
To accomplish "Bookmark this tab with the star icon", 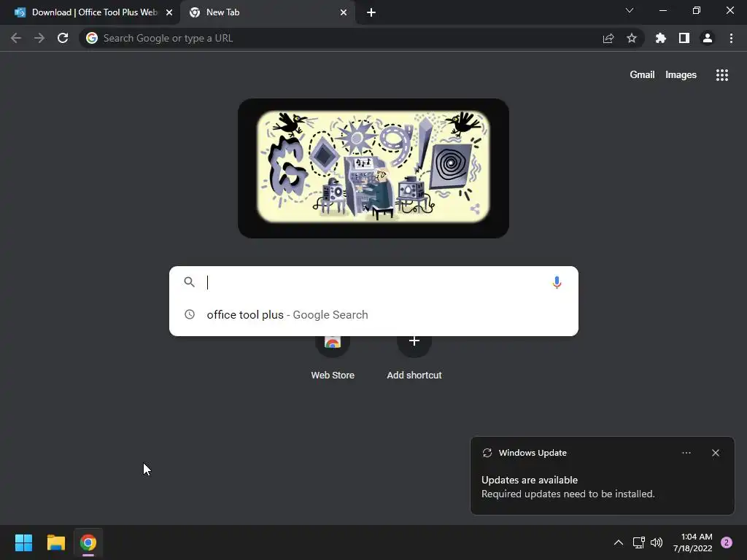I will coord(632,38).
